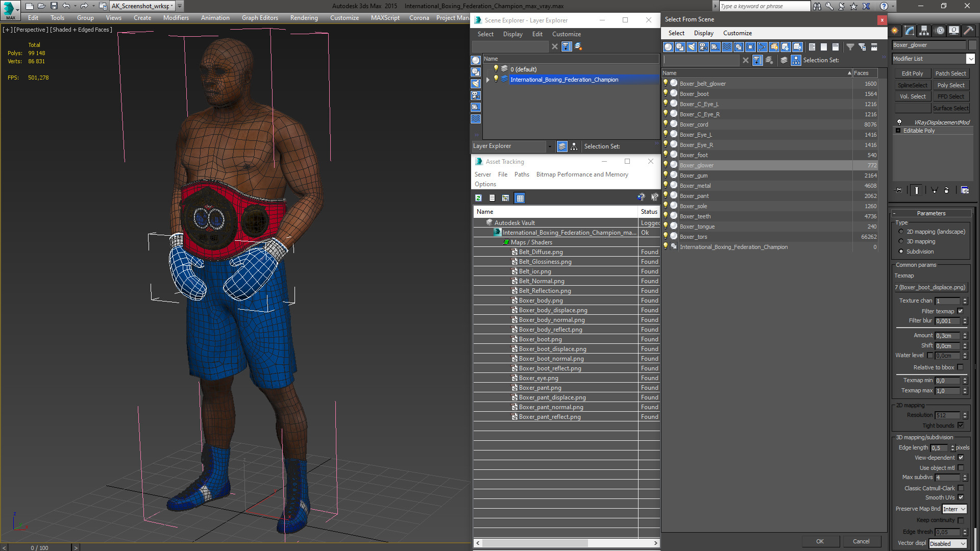Switch Select From Scene to sort by hierarchy
980x551 pixels.
point(796,60)
